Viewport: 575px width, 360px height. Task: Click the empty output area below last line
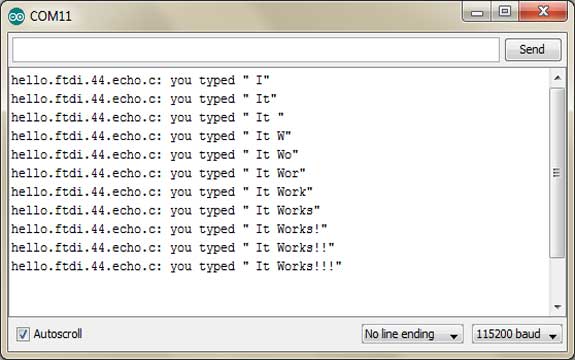279,295
